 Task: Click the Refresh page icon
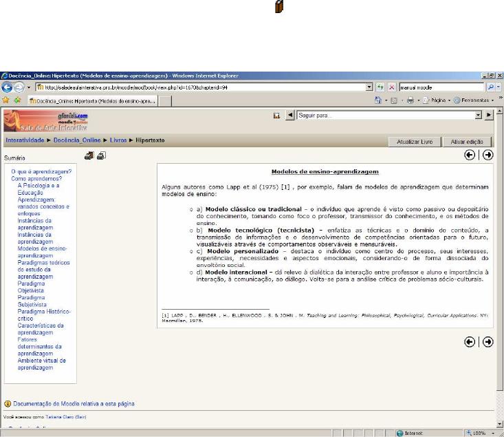[x=379, y=87]
